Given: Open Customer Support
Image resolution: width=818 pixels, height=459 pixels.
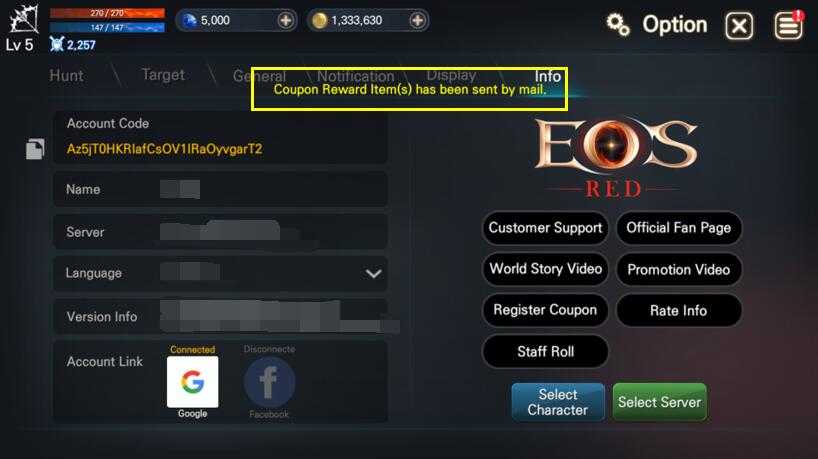Looking at the screenshot, I should click(545, 228).
